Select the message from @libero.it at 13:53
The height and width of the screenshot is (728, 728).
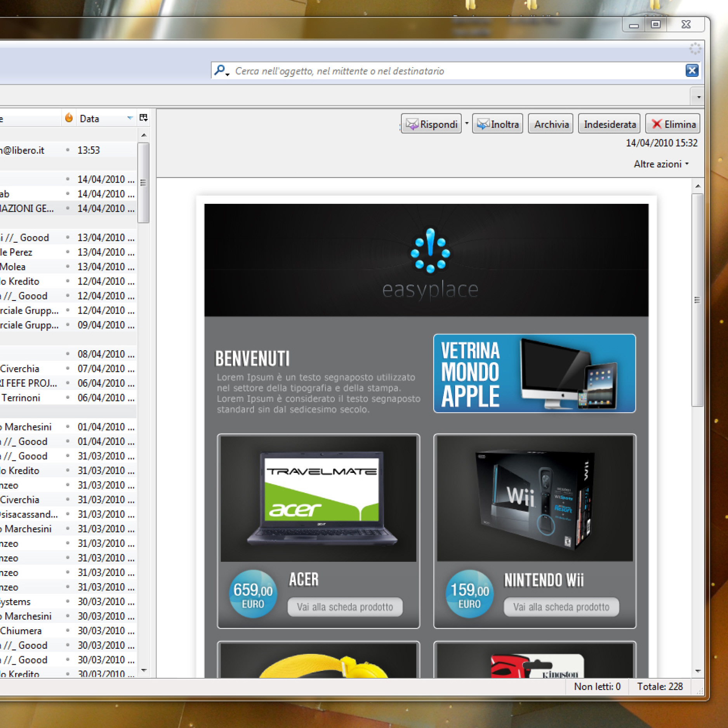click(68, 150)
